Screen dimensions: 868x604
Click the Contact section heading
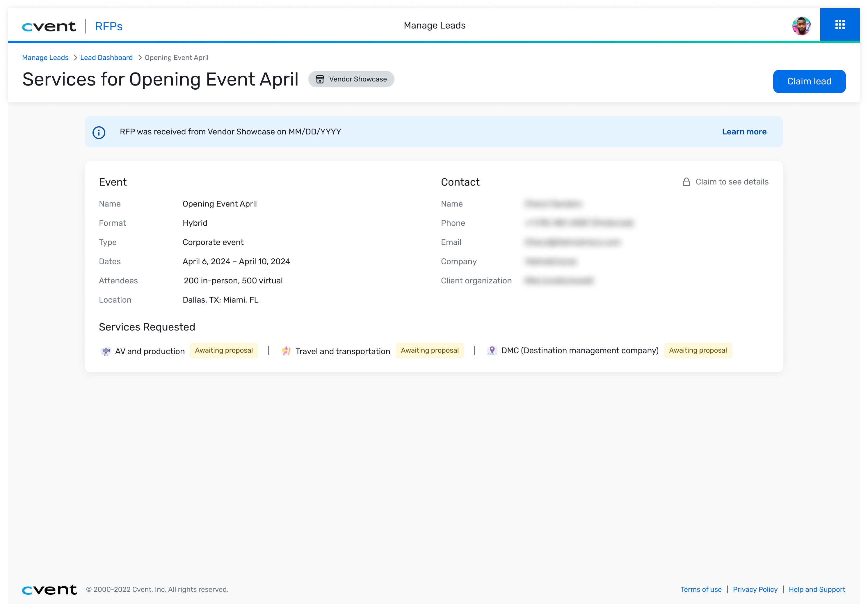coord(460,182)
